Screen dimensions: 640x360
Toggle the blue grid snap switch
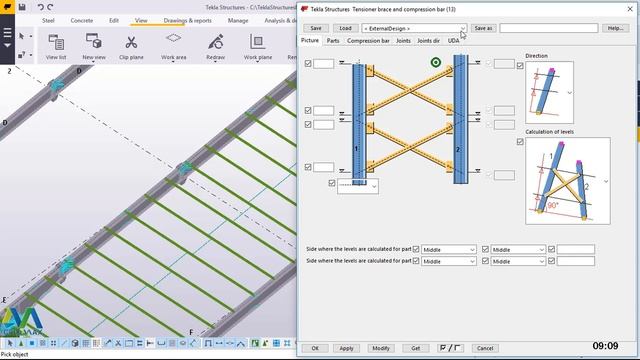pyautogui.click(x=276, y=343)
